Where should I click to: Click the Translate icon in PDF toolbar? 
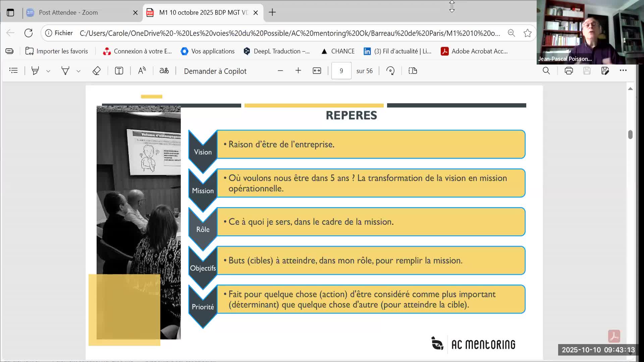[x=164, y=71]
